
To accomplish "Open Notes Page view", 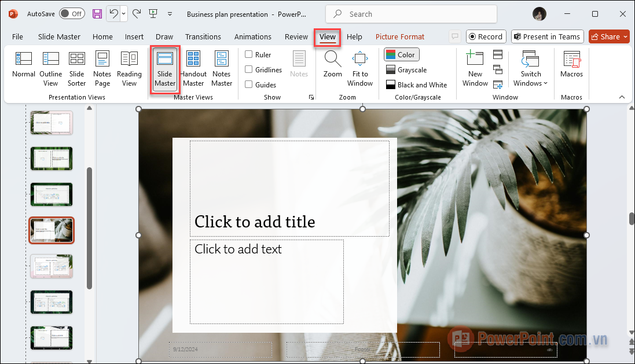I will pyautogui.click(x=102, y=69).
